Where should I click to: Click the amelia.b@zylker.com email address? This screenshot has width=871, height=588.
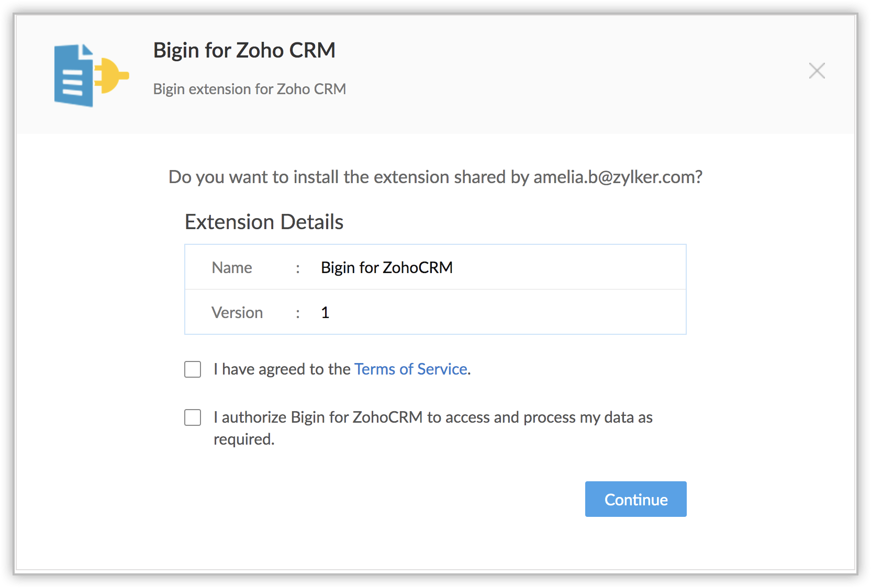tap(615, 177)
